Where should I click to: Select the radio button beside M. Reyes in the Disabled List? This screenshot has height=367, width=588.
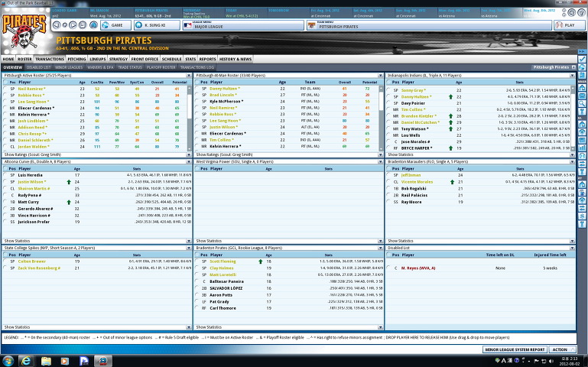389,268
